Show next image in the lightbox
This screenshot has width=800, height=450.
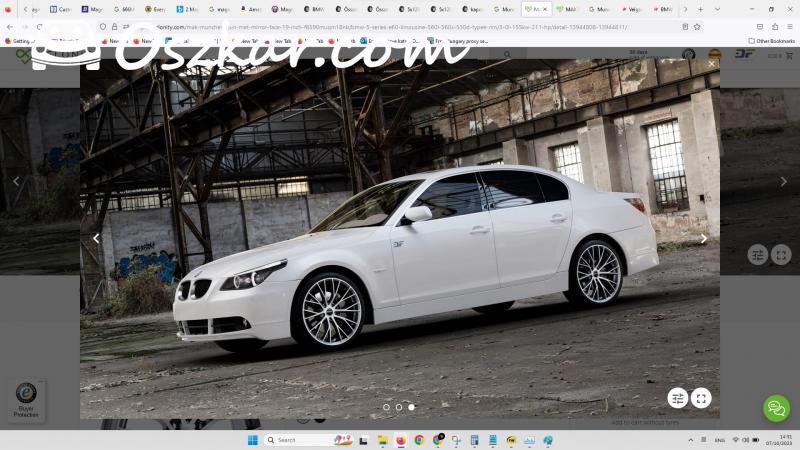(704, 238)
